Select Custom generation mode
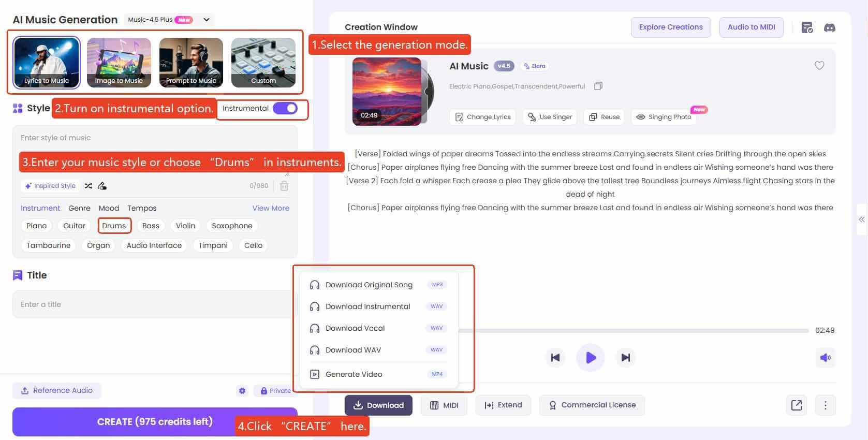Viewport: 868px width, 440px height. click(263, 62)
